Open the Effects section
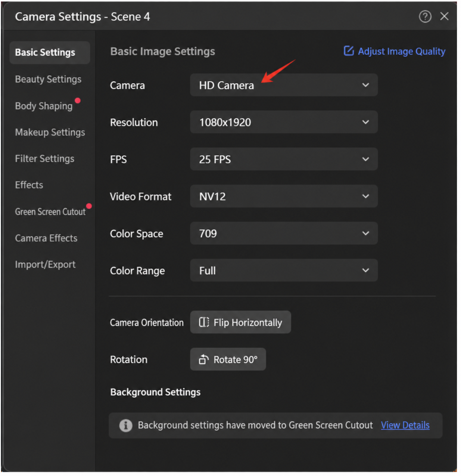The width and height of the screenshot is (461, 476). coord(29,185)
